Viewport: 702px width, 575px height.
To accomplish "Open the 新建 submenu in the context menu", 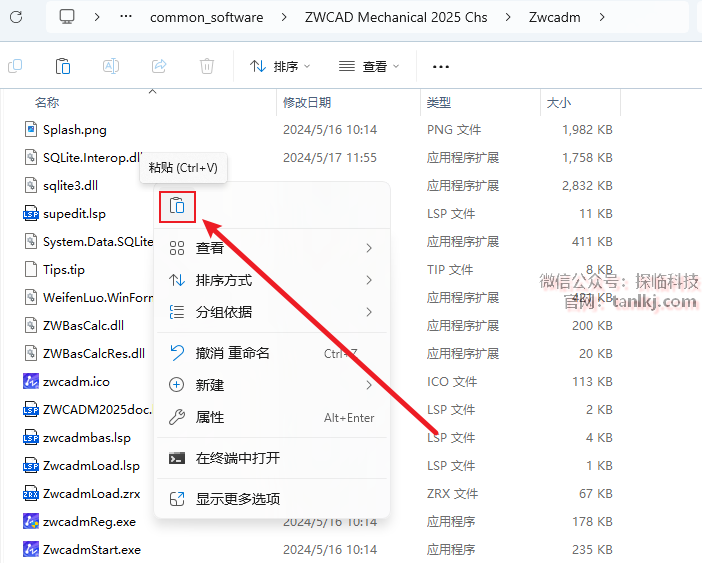I will point(272,385).
